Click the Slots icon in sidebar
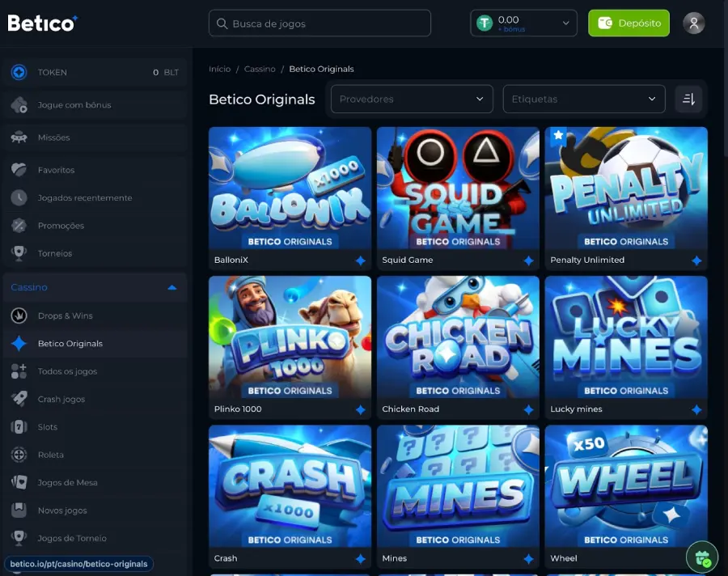Viewport: 728px width, 576px height. point(19,427)
